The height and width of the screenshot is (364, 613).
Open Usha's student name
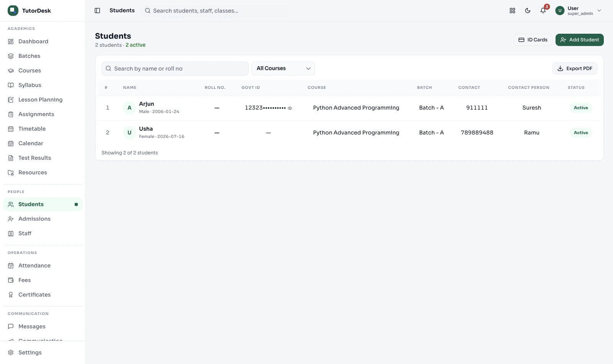146,129
